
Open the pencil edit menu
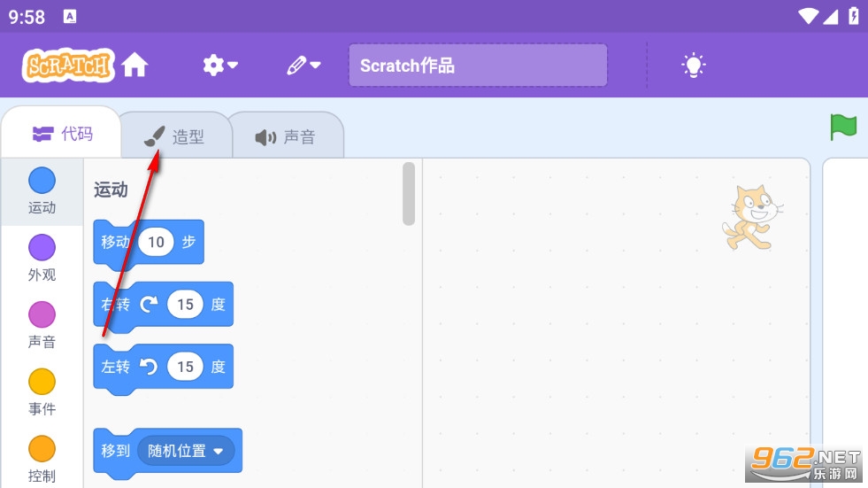[x=303, y=66]
